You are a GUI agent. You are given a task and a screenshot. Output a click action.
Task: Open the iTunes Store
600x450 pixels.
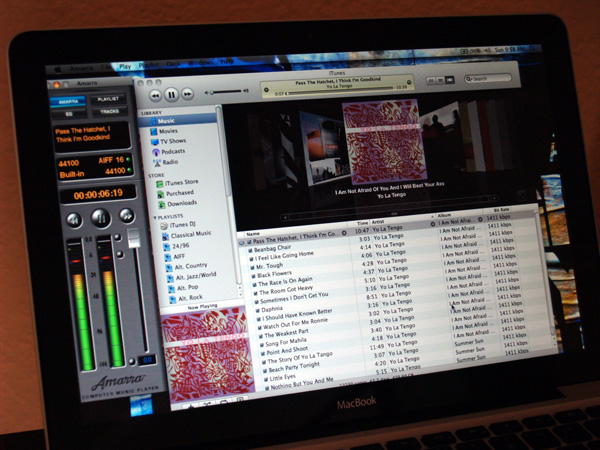click(178, 183)
